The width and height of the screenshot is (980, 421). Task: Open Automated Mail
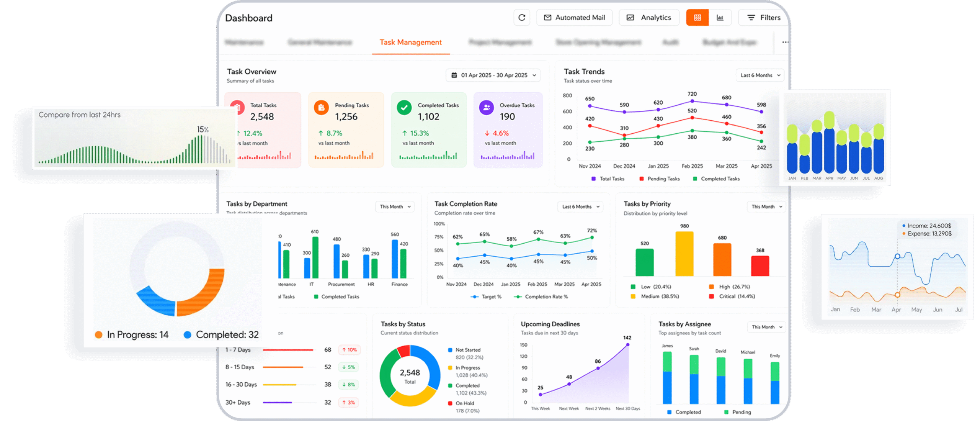[x=574, y=18]
